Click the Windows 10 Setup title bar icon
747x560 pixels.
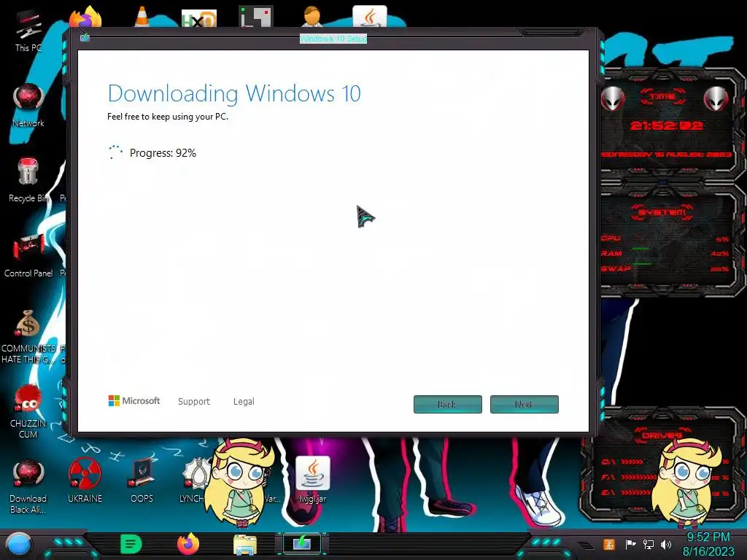85,37
